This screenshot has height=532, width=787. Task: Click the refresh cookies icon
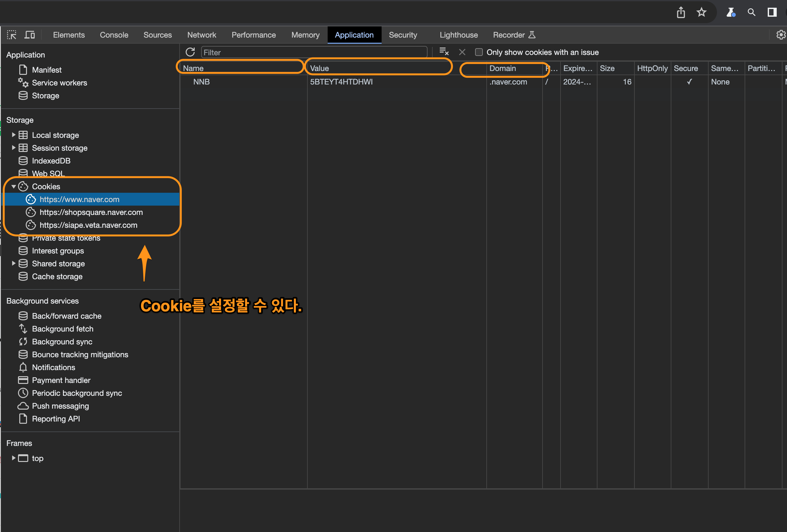(190, 52)
